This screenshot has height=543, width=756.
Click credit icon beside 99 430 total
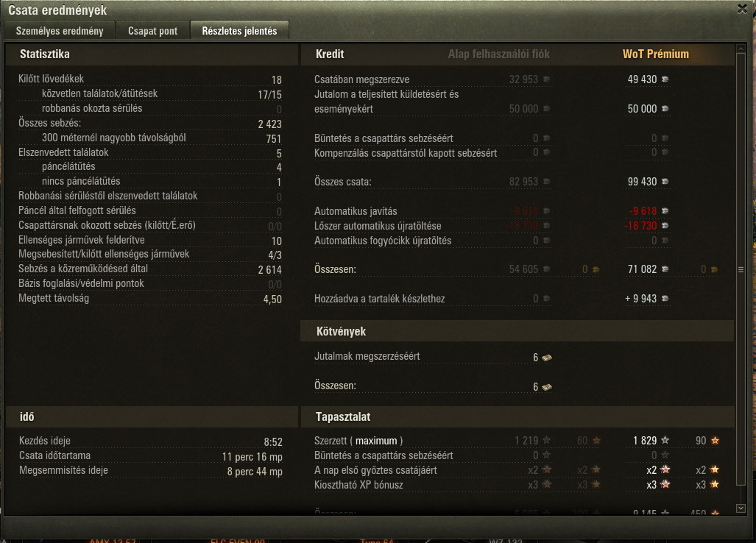tap(665, 182)
